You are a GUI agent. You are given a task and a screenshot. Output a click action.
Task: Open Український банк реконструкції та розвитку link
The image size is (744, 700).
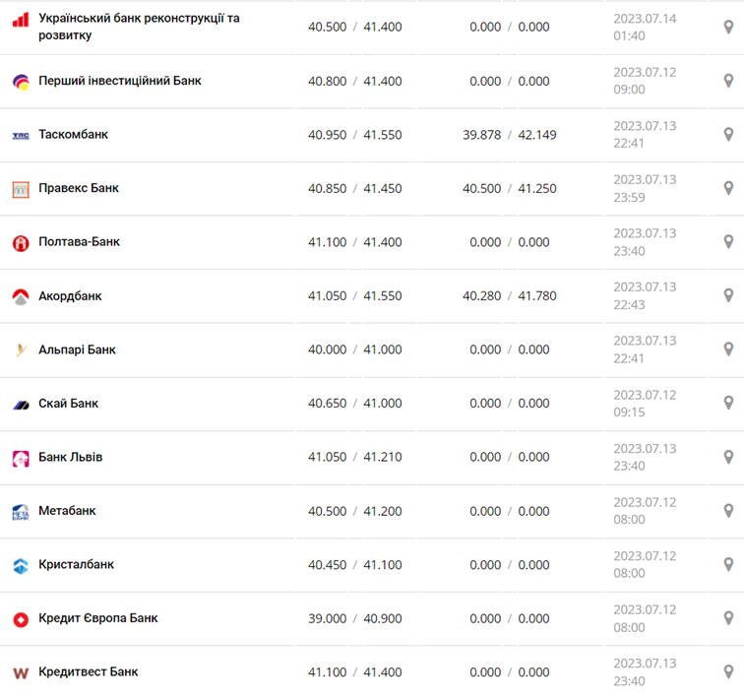click(139, 27)
